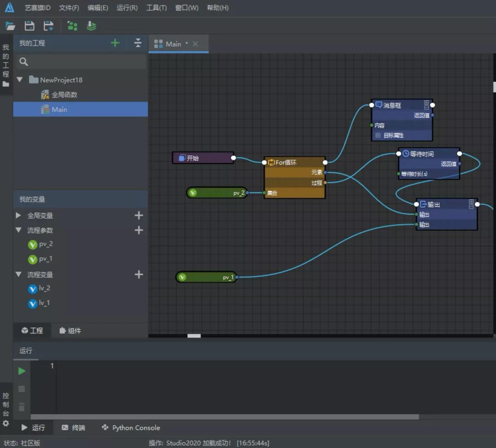496x448 pixels.
Task: Open the 工具(T) menu
Action: pyautogui.click(x=156, y=8)
